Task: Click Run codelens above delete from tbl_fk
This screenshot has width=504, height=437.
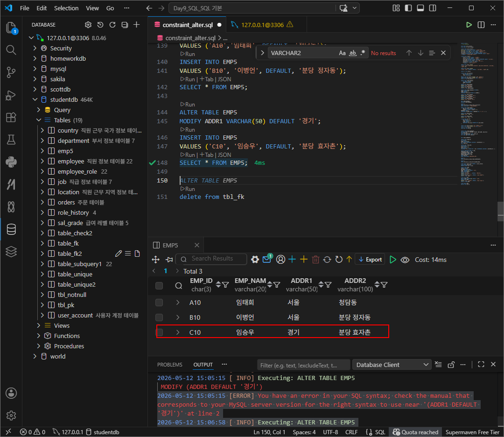Action: (188, 189)
